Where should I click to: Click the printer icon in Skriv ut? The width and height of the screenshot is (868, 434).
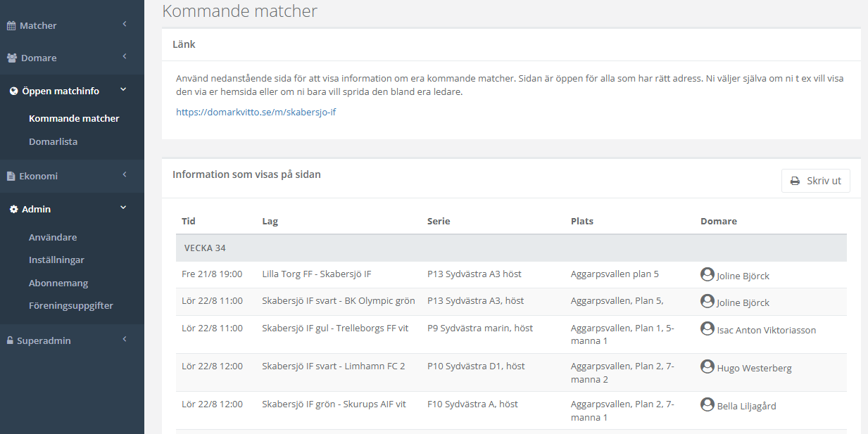[795, 181]
